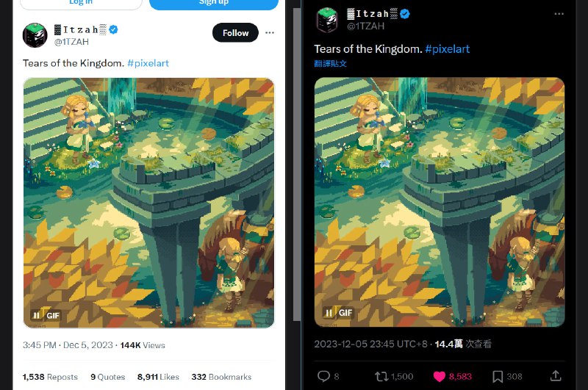The width and height of the screenshot is (588, 390).
Task: Click verified badge beside Itzah in dark panel
Action: (x=405, y=14)
